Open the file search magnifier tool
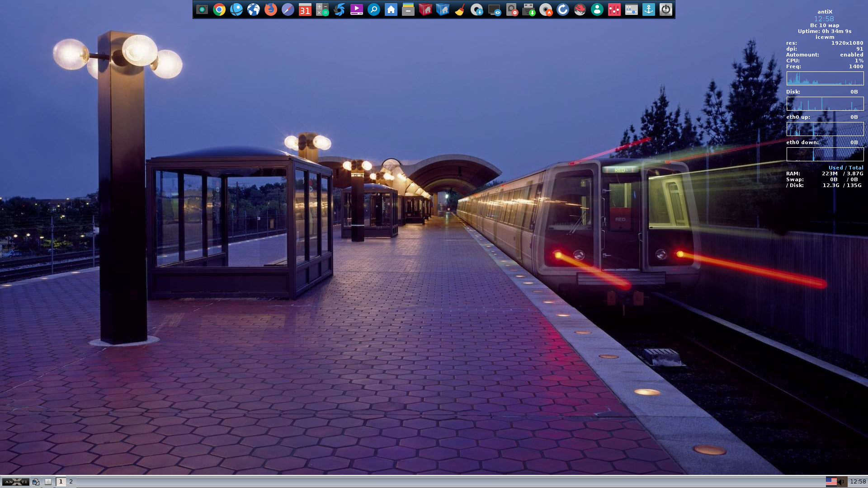Image resolution: width=868 pixels, height=488 pixels. click(x=373, y=9)
